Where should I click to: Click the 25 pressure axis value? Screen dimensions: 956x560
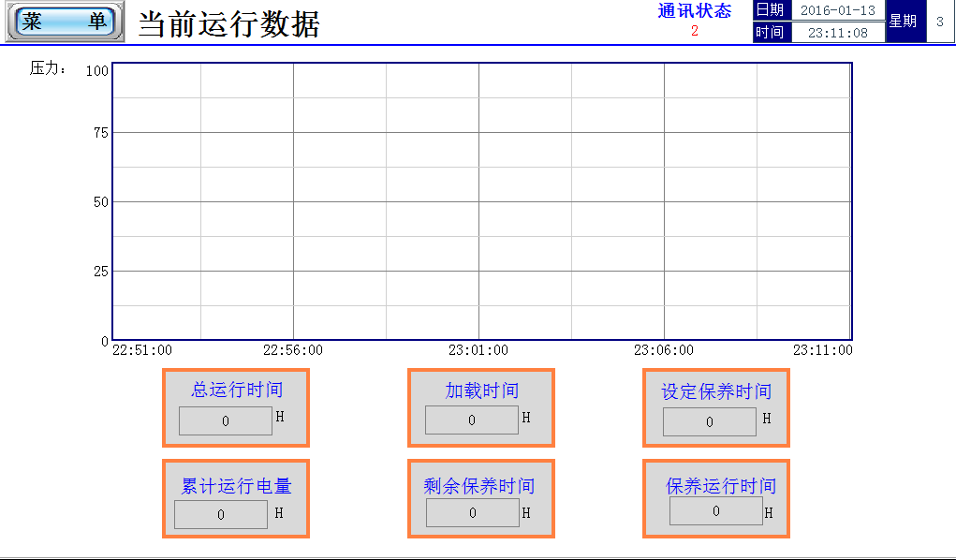tap(101, 272)
